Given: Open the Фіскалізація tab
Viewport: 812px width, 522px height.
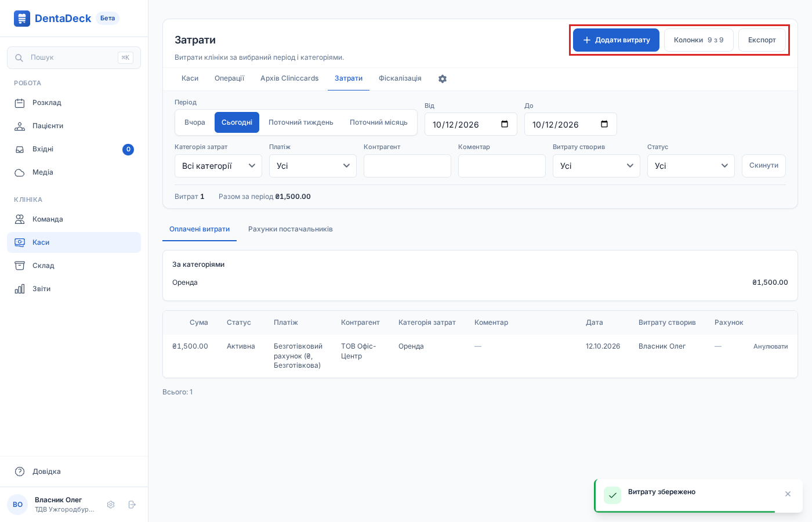Looking at the screenshot, I should tap(400, 79).
